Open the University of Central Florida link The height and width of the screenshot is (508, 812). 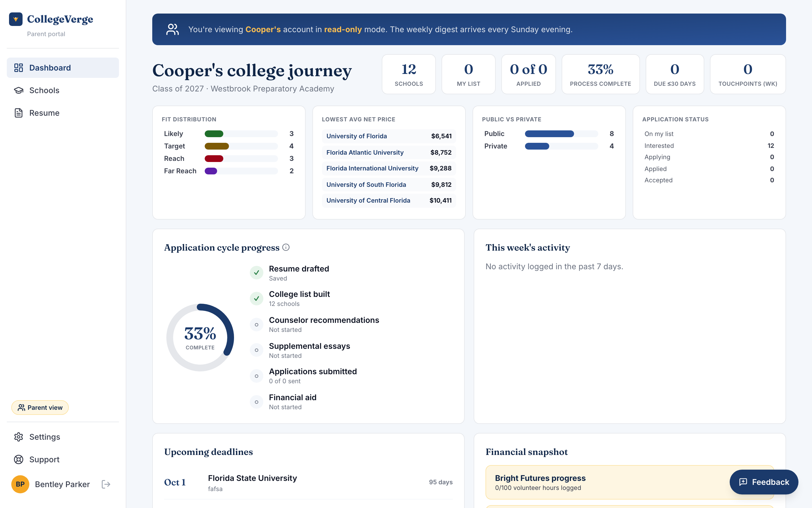pos(368,200)
